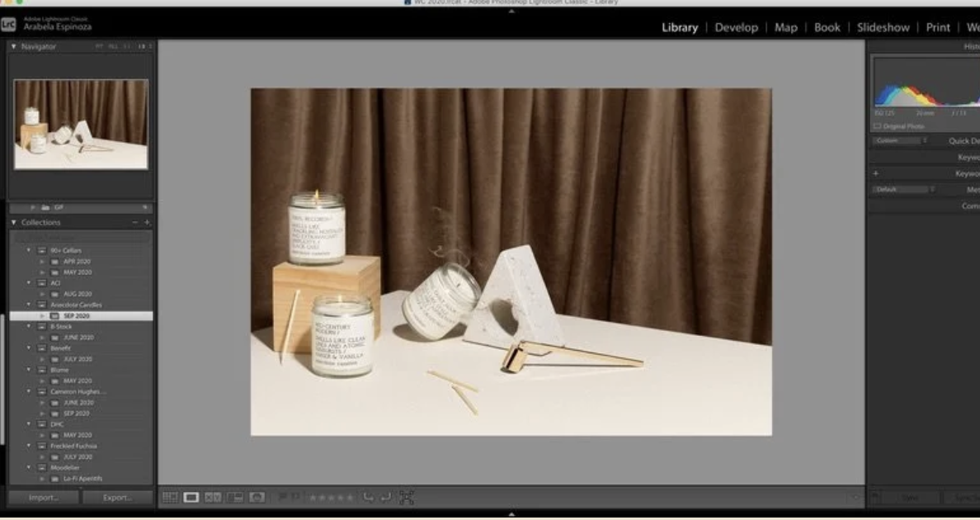
Task: Select JULY 2020 under Freckled Fuchsia
Action: (78, 457)
